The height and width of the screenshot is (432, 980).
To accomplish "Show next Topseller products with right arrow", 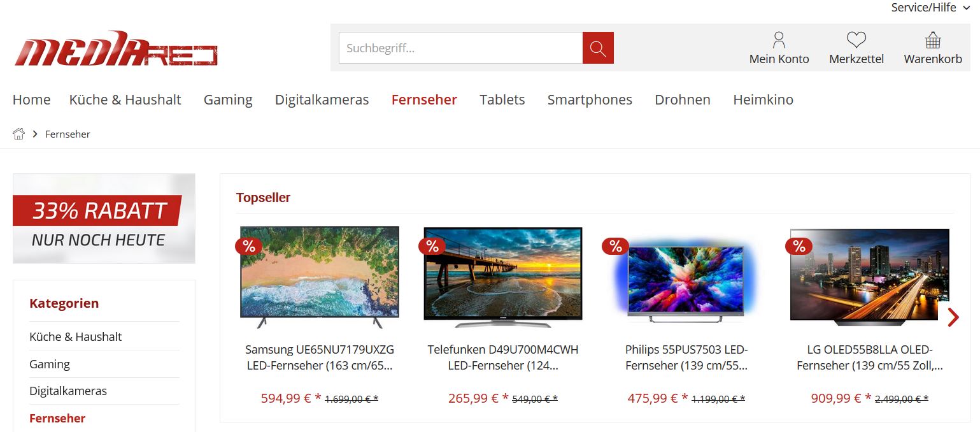I will coord(953,317).
